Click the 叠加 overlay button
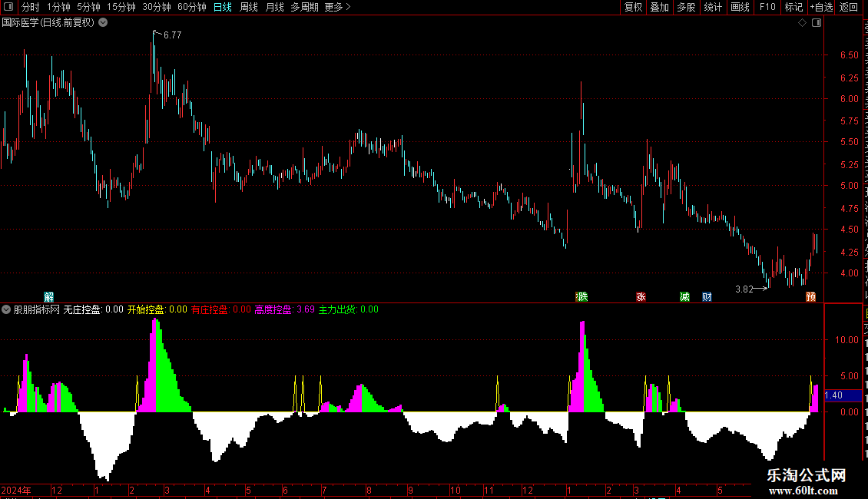This screenshot has height=499, width=868. 660,7
